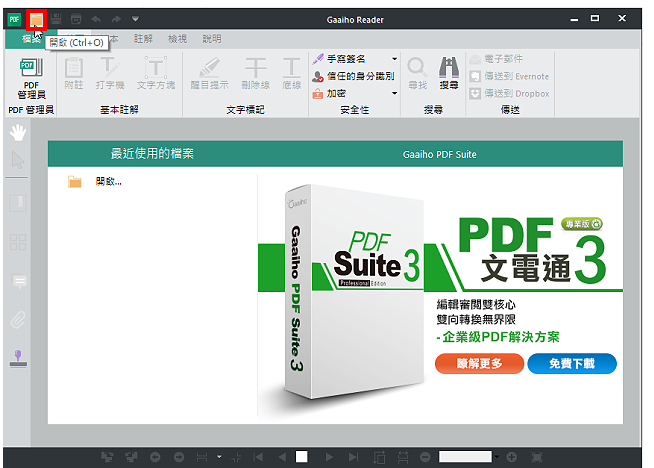The image size is (654, 468).
Task: Open the page Thumbnails panel in left sidebar
Action: pyautogui.click(x=18, y=242)
